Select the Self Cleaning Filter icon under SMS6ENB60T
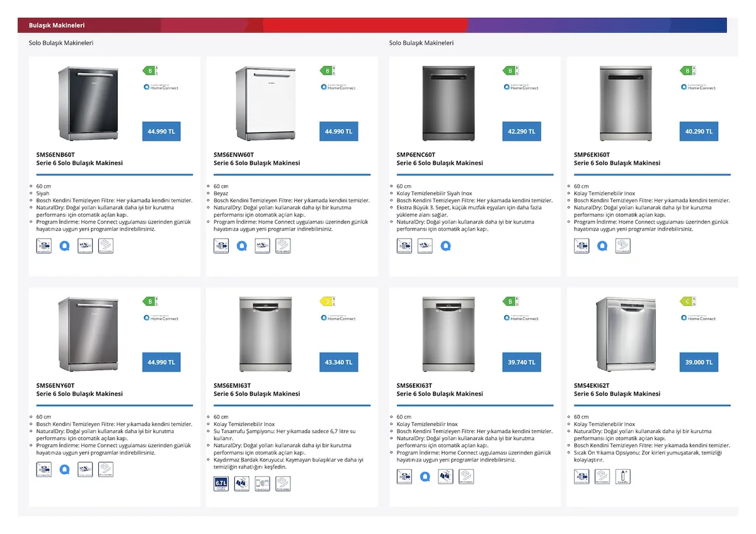 pyautogui.click(x=44, y=246)
